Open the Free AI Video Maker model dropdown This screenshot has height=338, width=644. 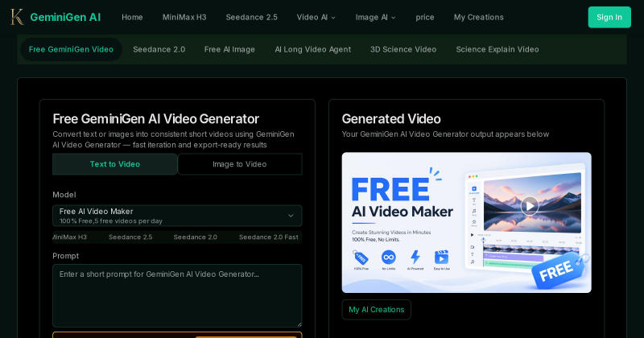coord(177,216)
